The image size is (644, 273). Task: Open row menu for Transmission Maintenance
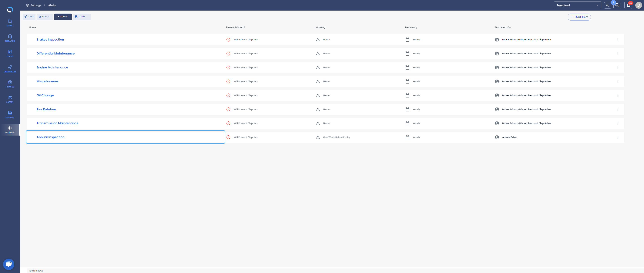[618, 123]
